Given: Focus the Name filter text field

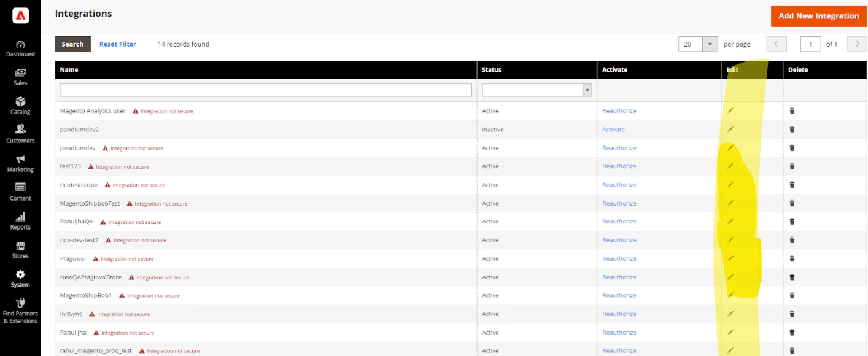Looking at the screenshot, I should (266, 90).
